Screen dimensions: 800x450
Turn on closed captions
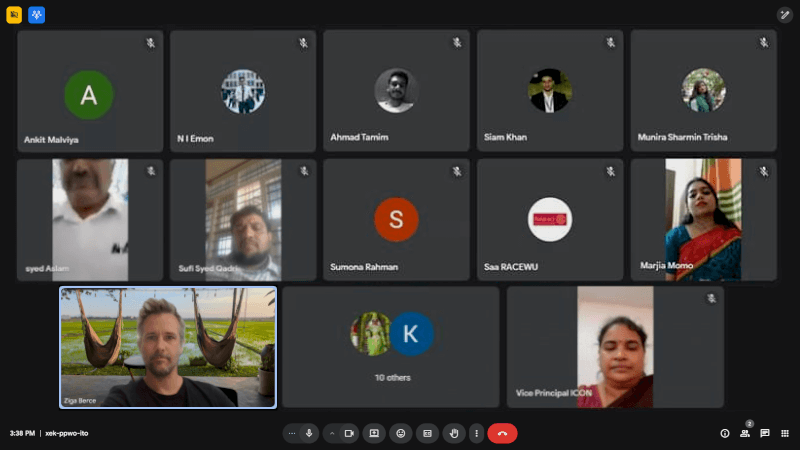click(427, 433)
